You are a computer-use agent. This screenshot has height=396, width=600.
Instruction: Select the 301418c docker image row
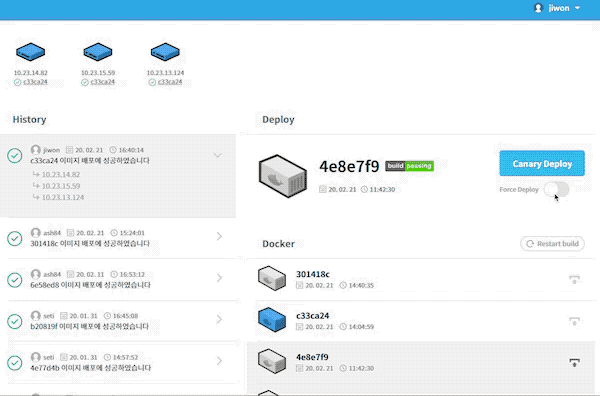(x=421, y=279)
